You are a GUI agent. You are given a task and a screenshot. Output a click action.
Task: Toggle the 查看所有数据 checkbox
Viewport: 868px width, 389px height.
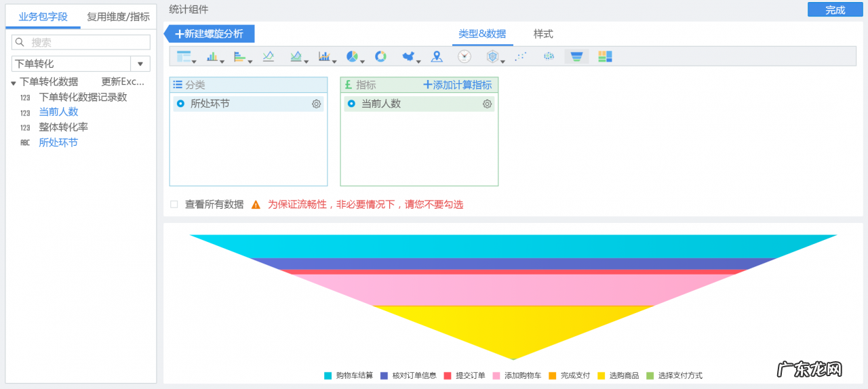(x=174, y=204)
